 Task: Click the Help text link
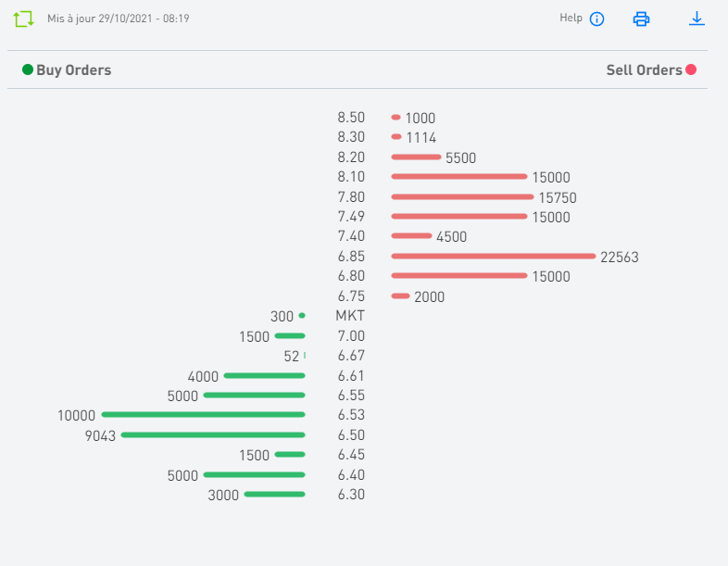pos(571,19)
